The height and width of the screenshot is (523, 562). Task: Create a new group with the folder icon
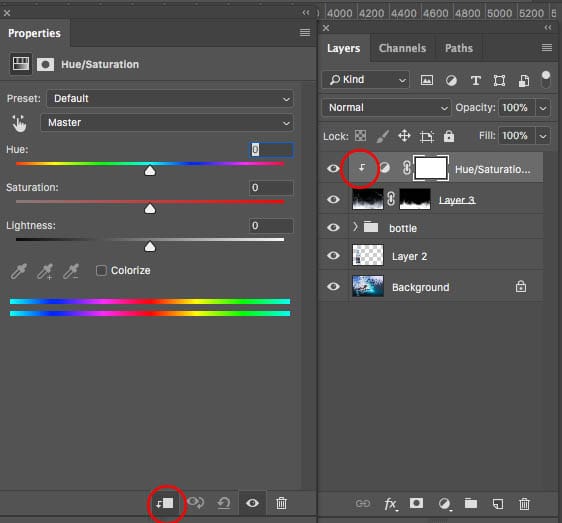tap(471, 503)
